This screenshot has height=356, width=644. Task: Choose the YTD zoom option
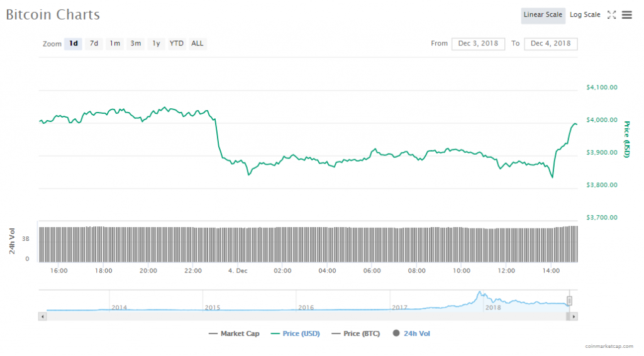click(177, 43)
